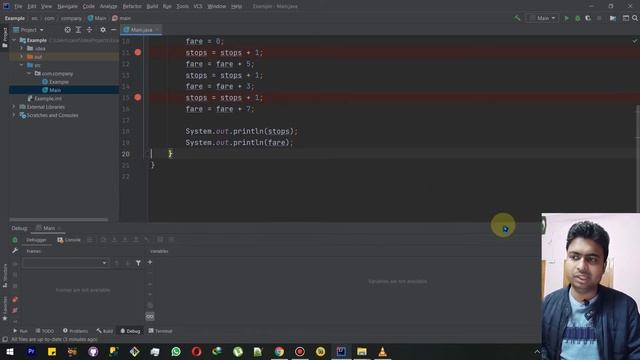Click the Stop button in the top toolbar

599,18
